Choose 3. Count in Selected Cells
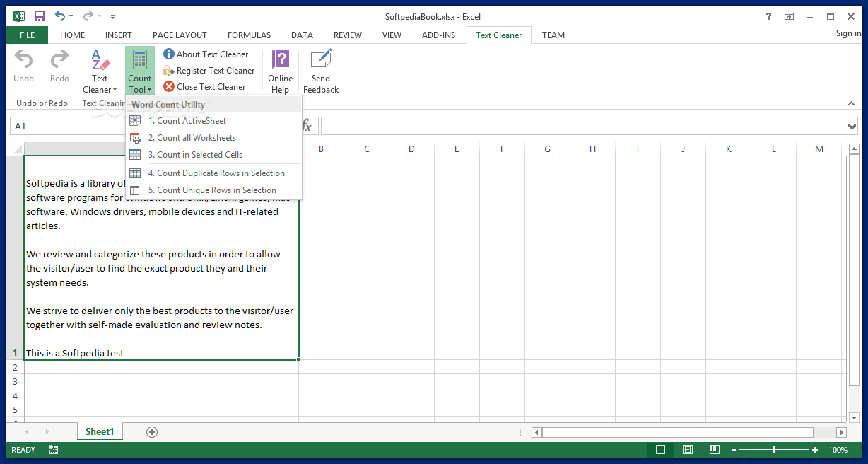Image resolution: width=868 pixels, height=464 pixels. [213, 155]
